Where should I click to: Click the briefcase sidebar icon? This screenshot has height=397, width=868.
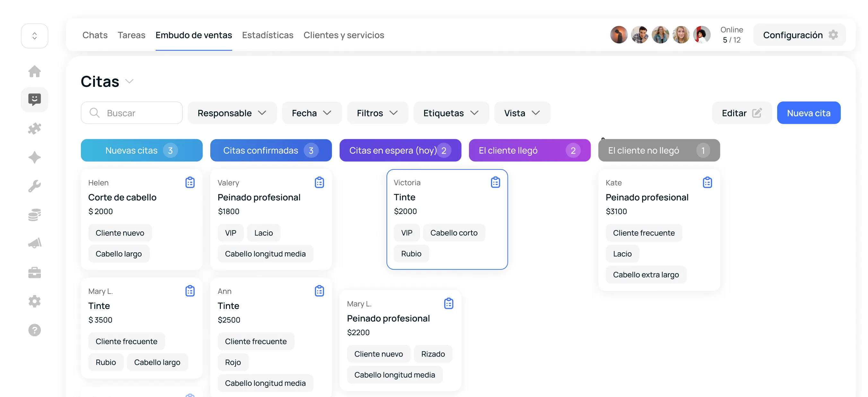34,272
